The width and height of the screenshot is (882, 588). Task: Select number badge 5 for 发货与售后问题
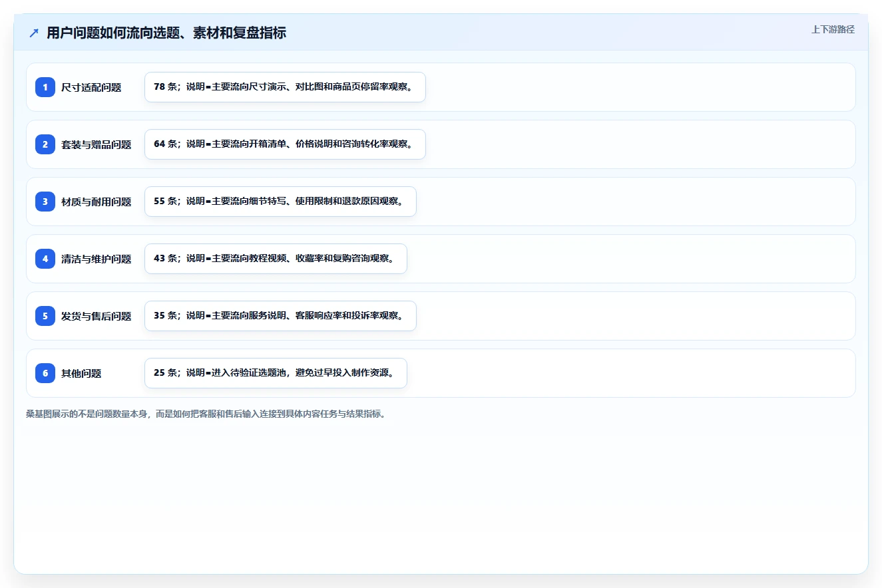tap(45, 316)
